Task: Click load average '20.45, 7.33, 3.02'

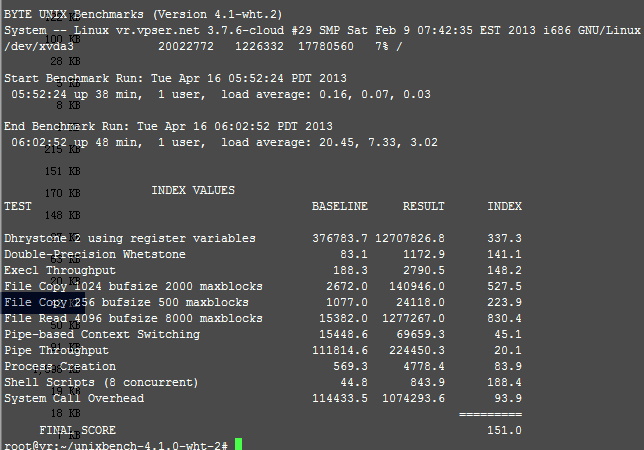Action: 378,142
